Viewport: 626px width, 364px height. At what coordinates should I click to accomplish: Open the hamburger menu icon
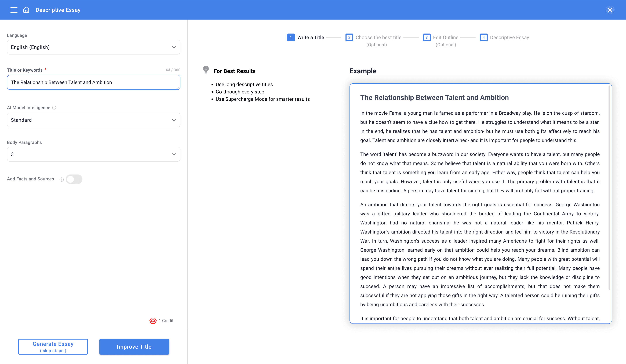(14, 10)
